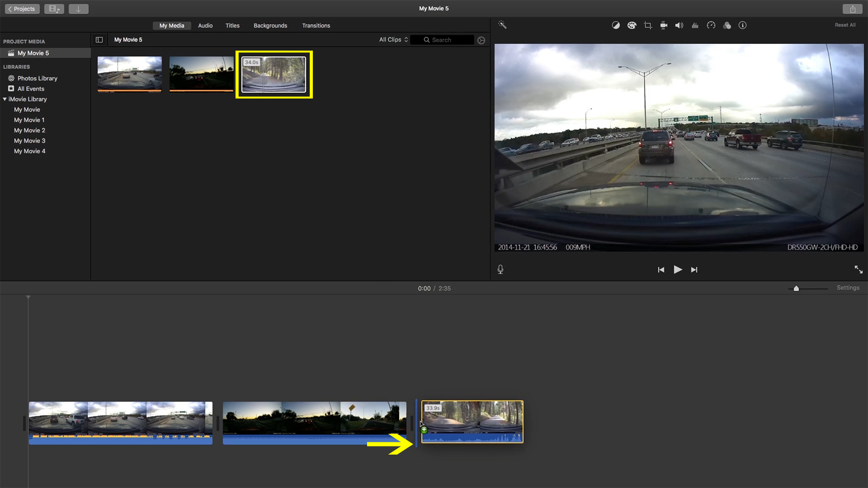Go back to Projects
Image resolution: width=868 pixels, height=488 pixels.
point(22,9)
